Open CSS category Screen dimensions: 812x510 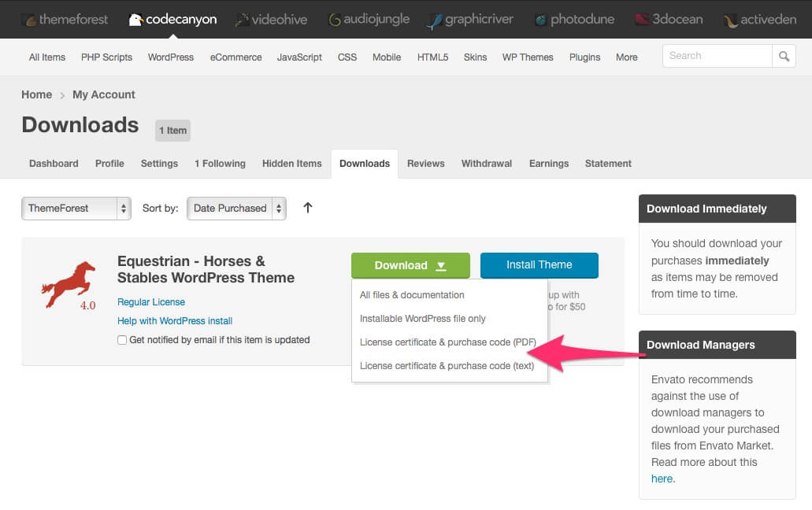point(347,57)
